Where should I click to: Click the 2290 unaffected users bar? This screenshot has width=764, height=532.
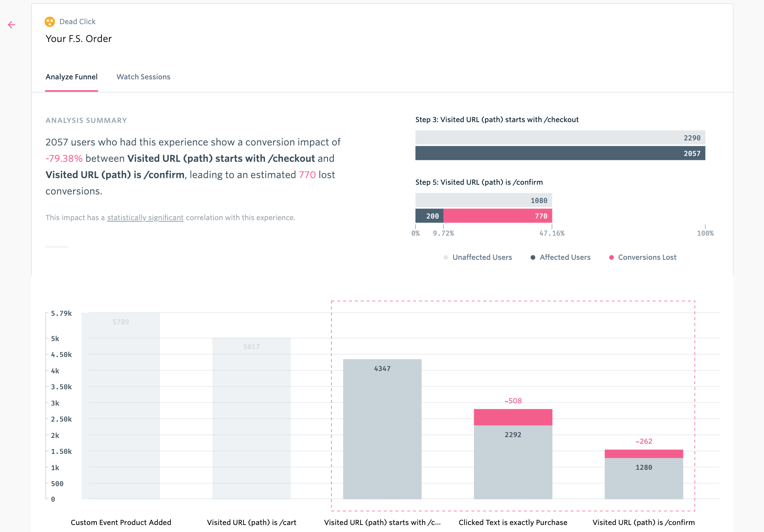[x=560, y=138]
